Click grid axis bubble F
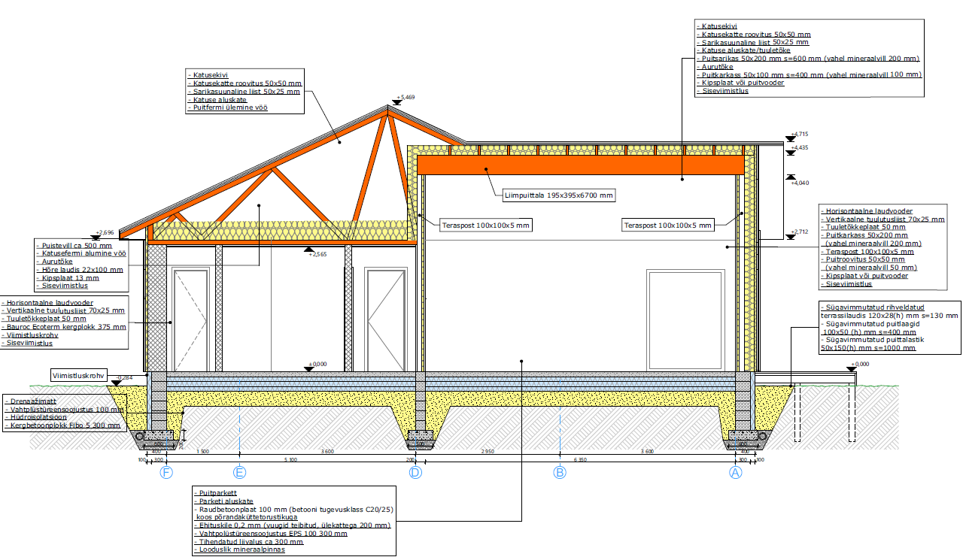 (166, 473)
